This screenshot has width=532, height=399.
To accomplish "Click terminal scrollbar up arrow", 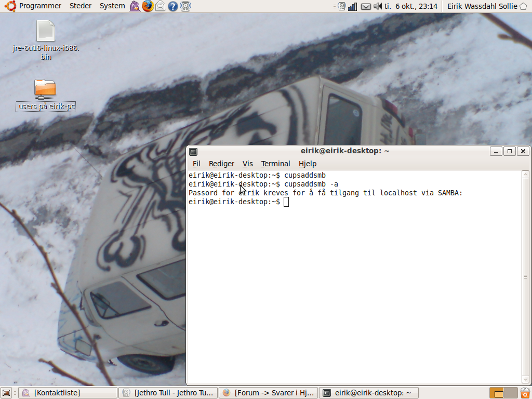I will click(525, 175).
